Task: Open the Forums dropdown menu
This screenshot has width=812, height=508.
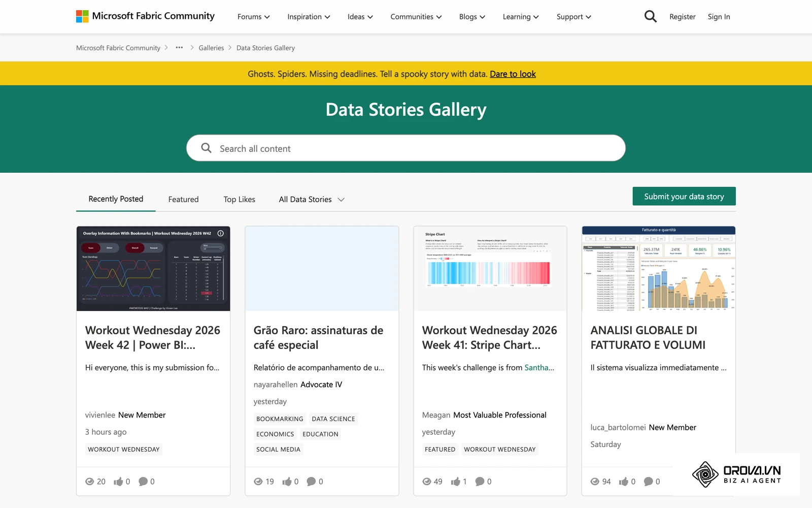Action: [253, 17]
